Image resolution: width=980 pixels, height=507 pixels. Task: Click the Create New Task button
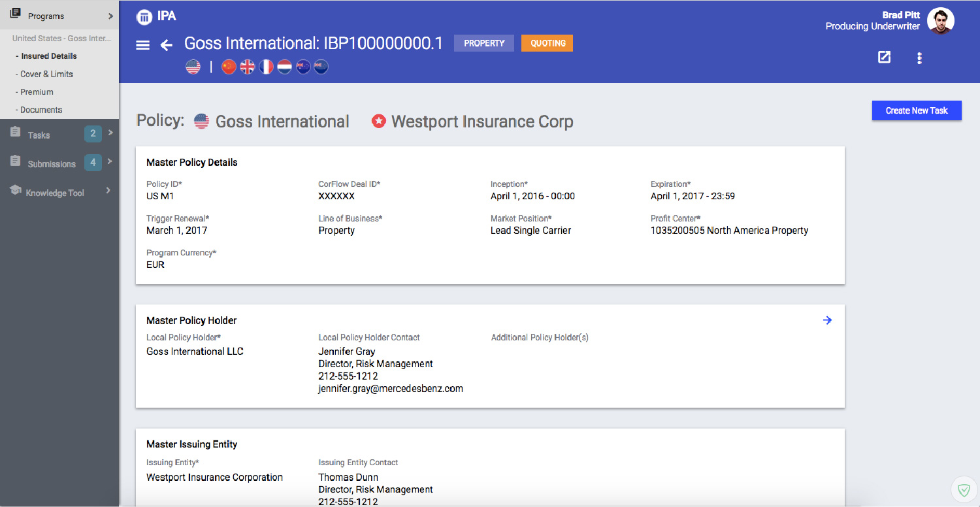(917, 110)
